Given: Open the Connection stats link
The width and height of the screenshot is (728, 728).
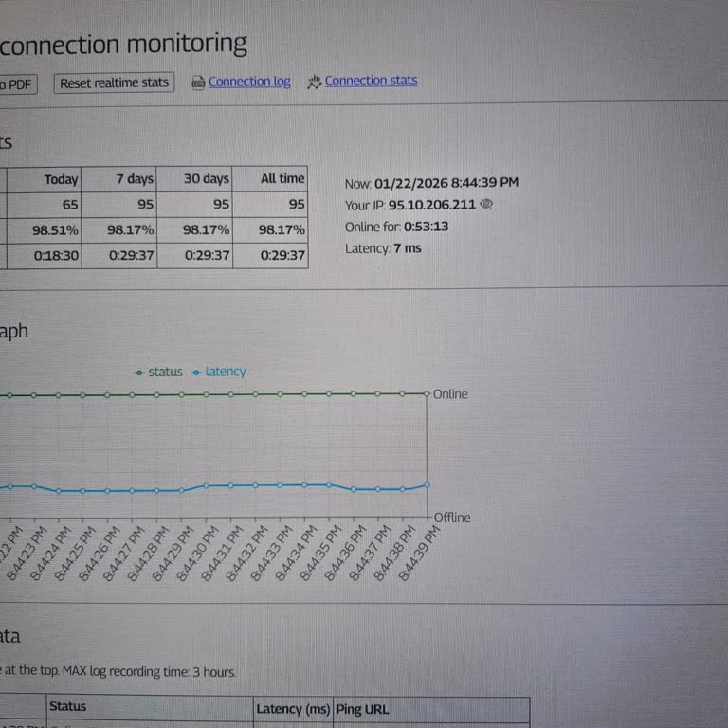Looking at the screenshot, I should (x=371, y=81).
